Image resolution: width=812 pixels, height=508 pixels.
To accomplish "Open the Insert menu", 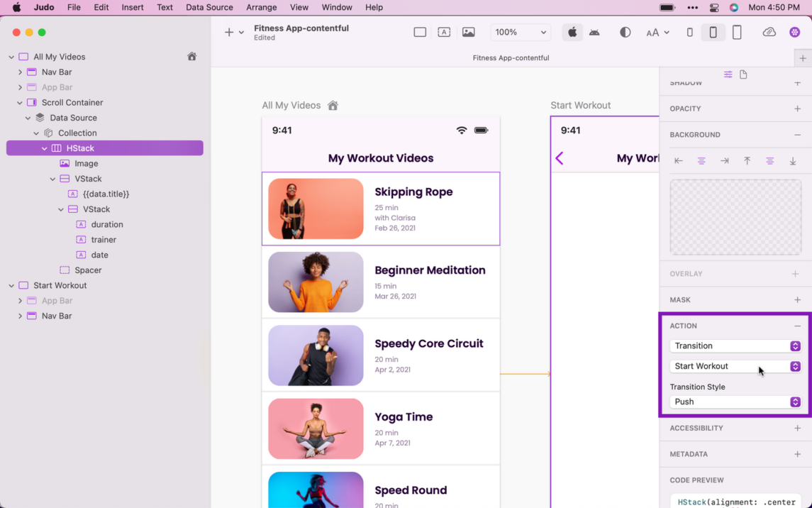I will pyautogui.click(x=133, y=7).
